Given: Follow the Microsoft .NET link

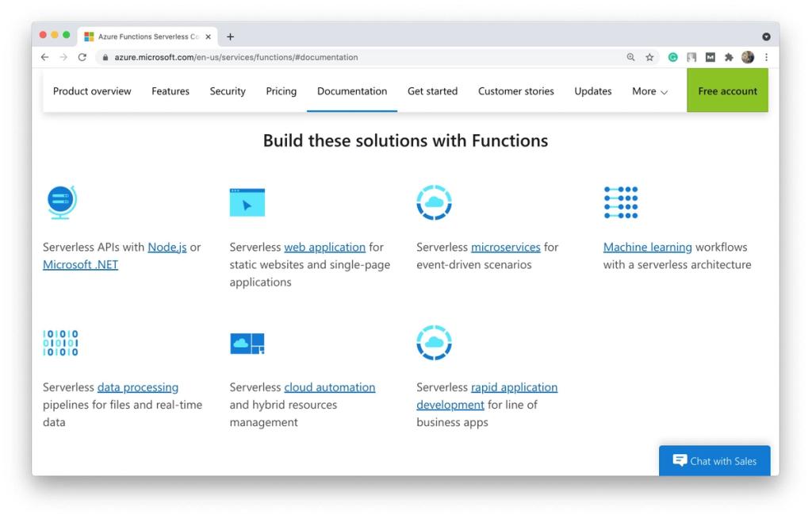Looking at the screenshot, I should tap(80, 265).
